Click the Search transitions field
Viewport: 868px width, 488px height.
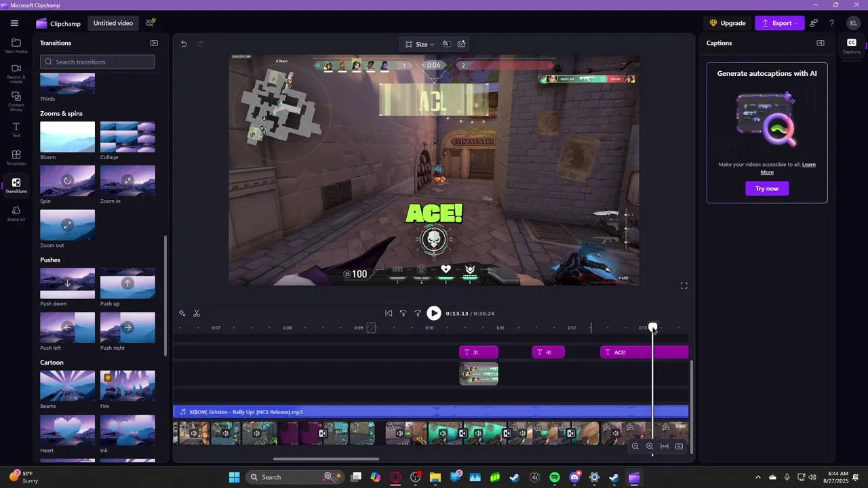click(x=98, y=62)
